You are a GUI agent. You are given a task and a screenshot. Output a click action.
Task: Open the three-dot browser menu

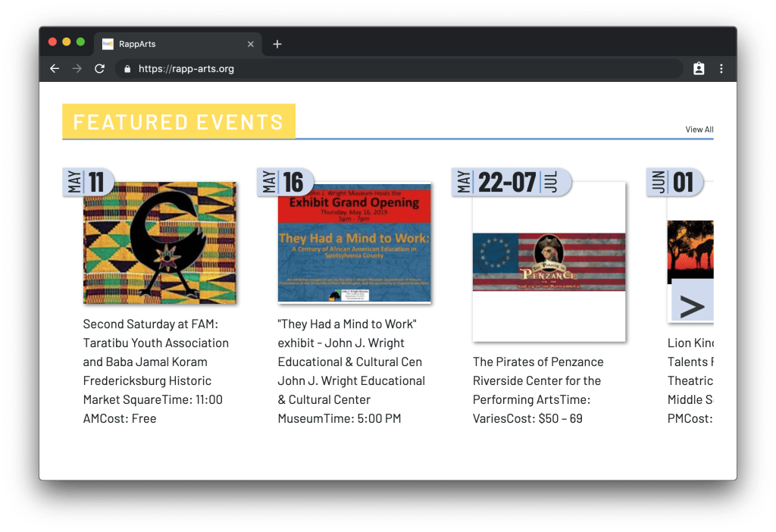coord(721,69)
